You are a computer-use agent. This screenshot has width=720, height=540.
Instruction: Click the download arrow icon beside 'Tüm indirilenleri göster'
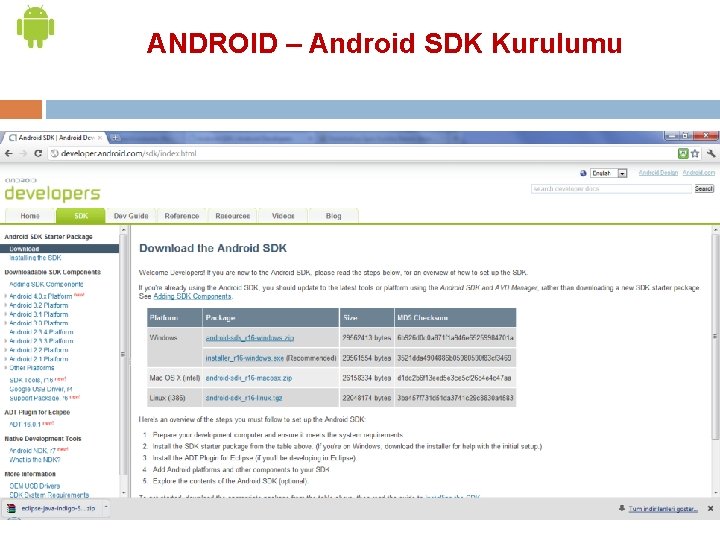(x=622, y=508)
